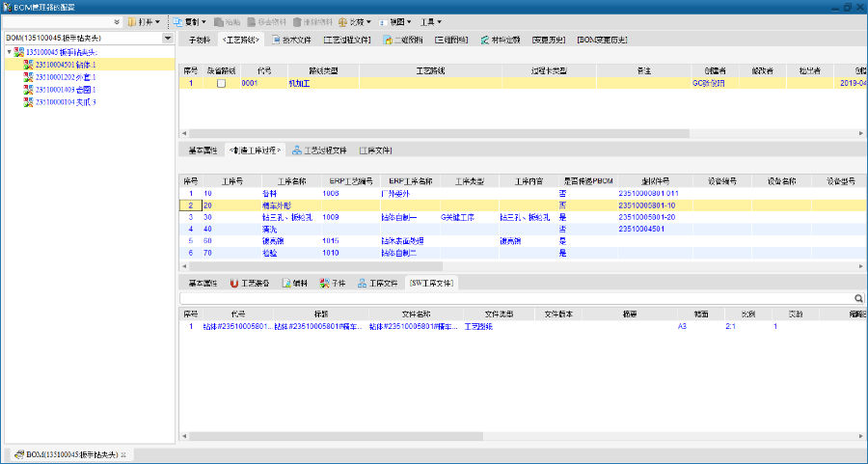Viewport: 868px width, 464px height.
Task: Select the 精车外形 process row
Action: pyautogui.click(x=291, y=205)
